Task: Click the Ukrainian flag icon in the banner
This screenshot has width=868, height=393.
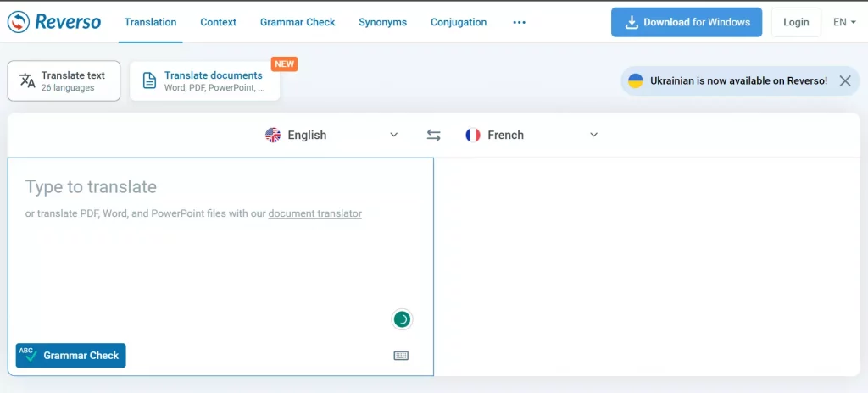Action: (635, 80)
